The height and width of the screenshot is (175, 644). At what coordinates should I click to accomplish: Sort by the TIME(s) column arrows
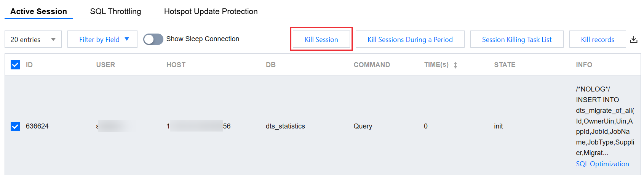point(455,65)
